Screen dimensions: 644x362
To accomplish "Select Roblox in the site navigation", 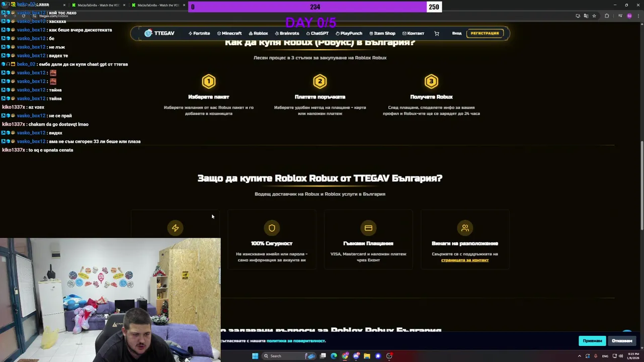I will [258, 33].
